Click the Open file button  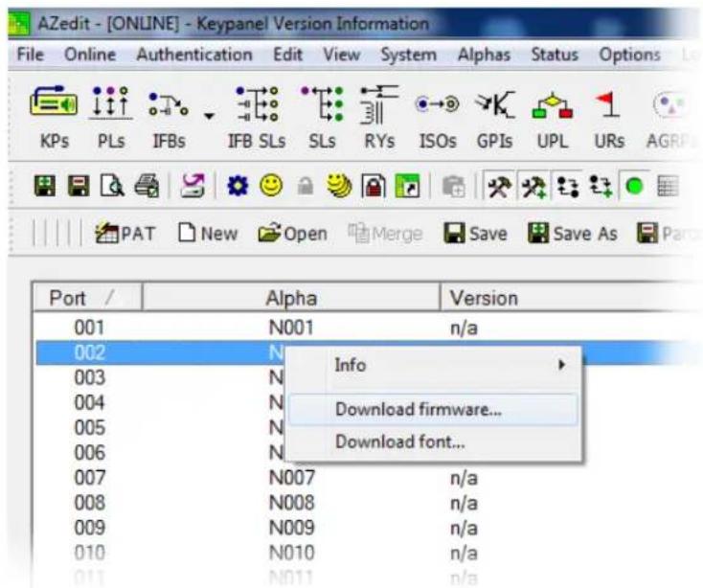tap(293, 233)
